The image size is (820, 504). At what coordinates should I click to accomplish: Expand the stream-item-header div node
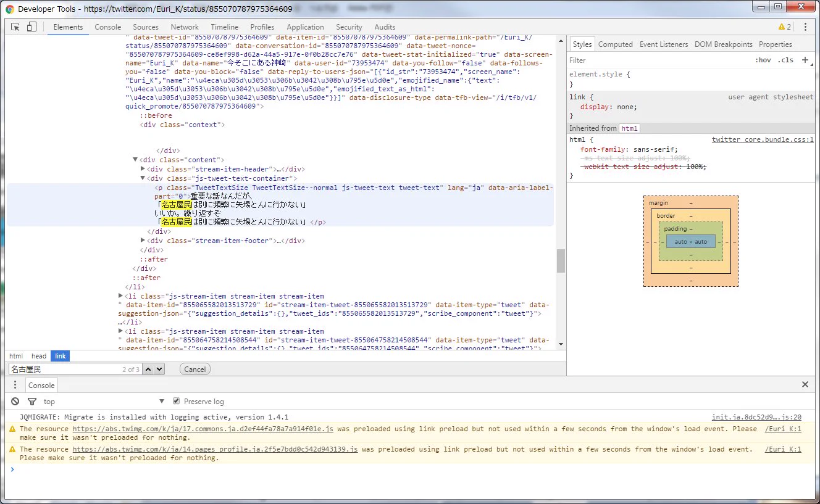click(x=143, y=169)
